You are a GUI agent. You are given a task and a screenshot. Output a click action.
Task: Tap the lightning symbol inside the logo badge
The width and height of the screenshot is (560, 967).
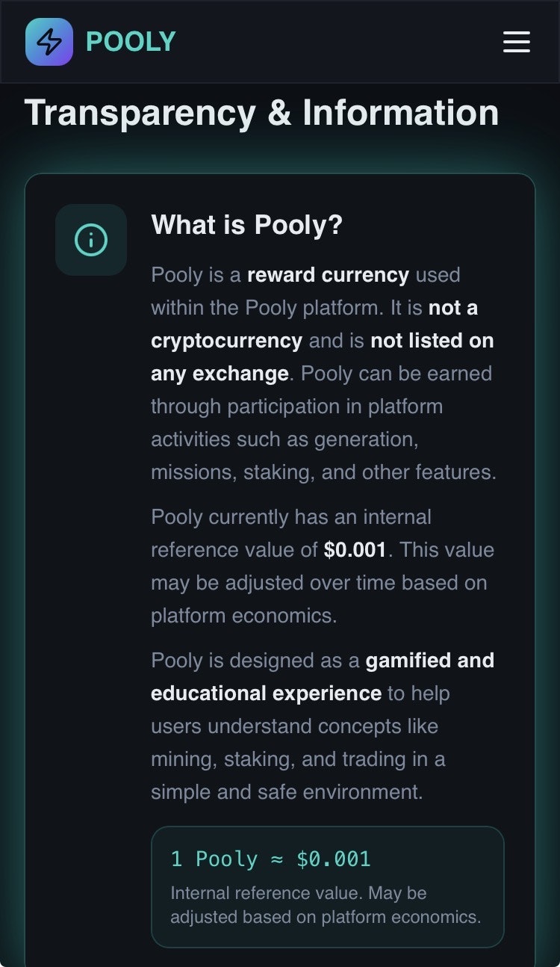(49, 42)
